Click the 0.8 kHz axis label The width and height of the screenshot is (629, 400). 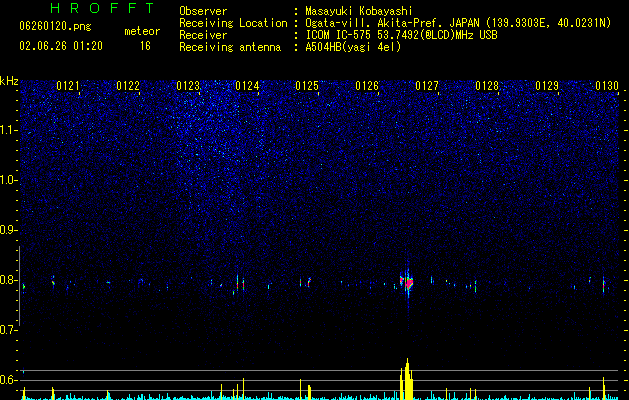pyautogui.click(x=8, y=280)
